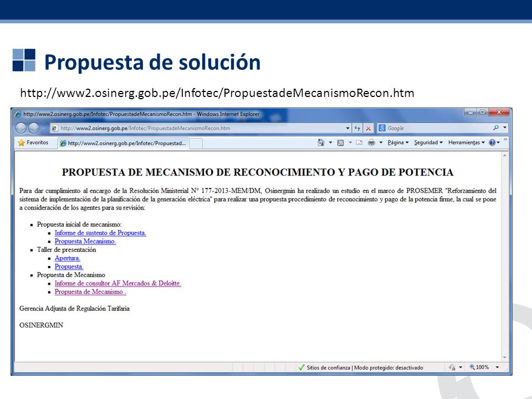
Task: Open the Propuesta de Mecanismo link
Action: pos(90,292)
